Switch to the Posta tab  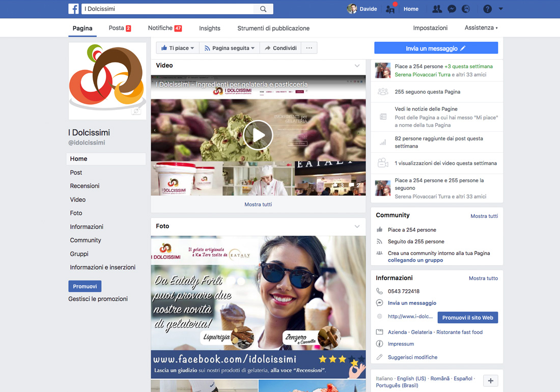[x=120, y=28]
